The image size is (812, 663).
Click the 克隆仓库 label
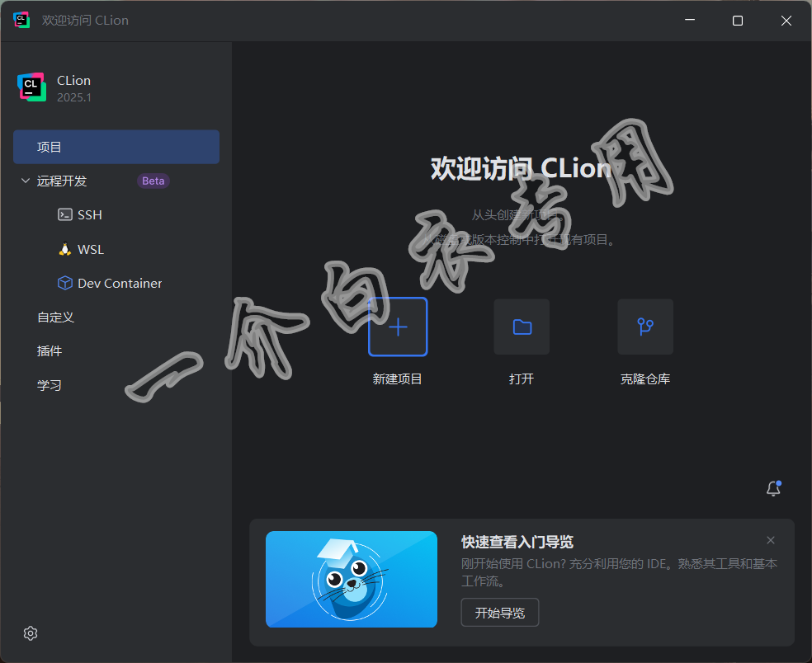tap(645, 379)
